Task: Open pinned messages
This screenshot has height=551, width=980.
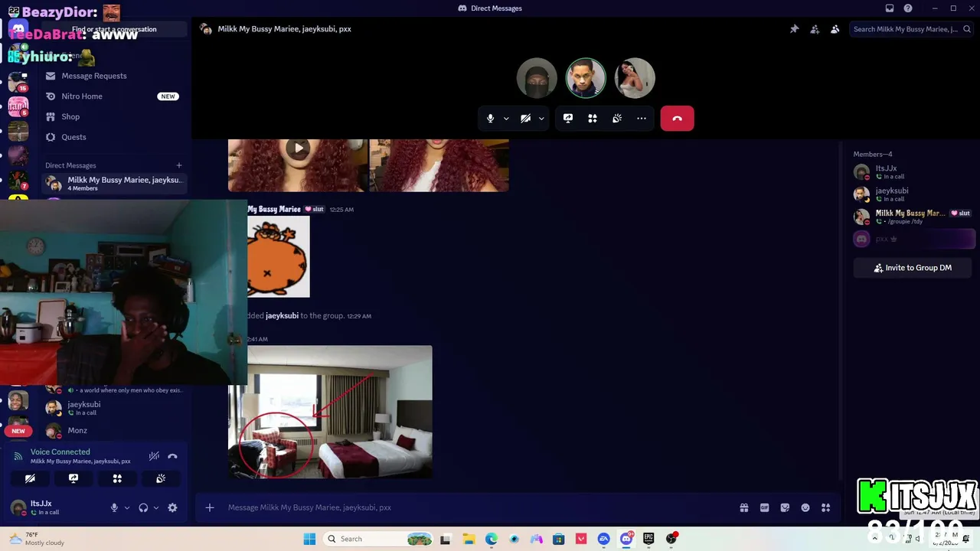Action: click(795, 29)
